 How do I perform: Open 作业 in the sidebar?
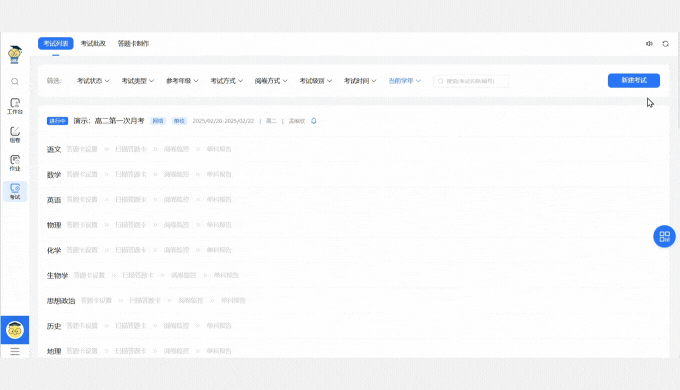click(15, 163)
